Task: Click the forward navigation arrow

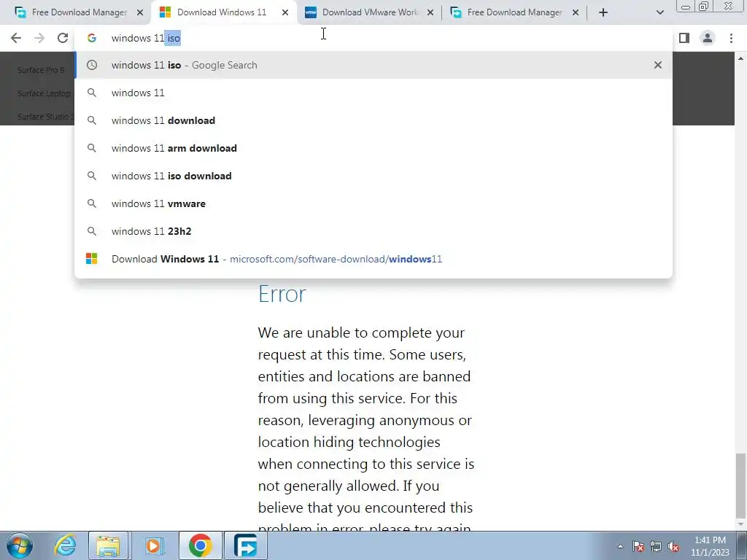Action: tap(39, 38)
